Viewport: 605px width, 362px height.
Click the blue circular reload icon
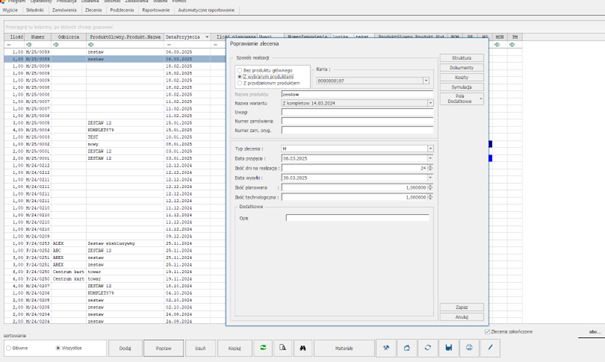(x=428, y=348)
